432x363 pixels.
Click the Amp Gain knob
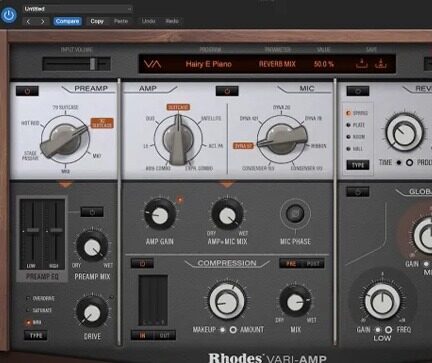click(x=160, y=214)
